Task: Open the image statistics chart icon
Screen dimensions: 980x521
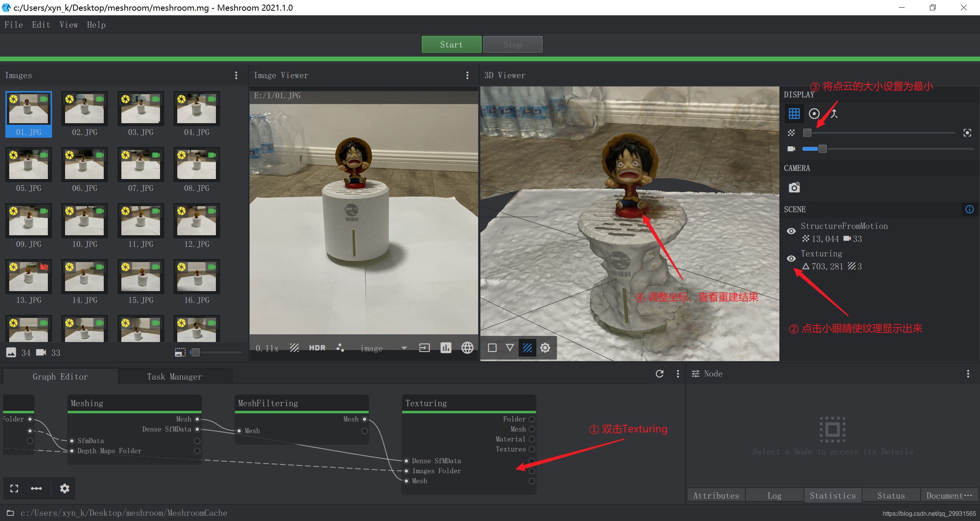Action: pyautogui.click(x=446, y=348)
